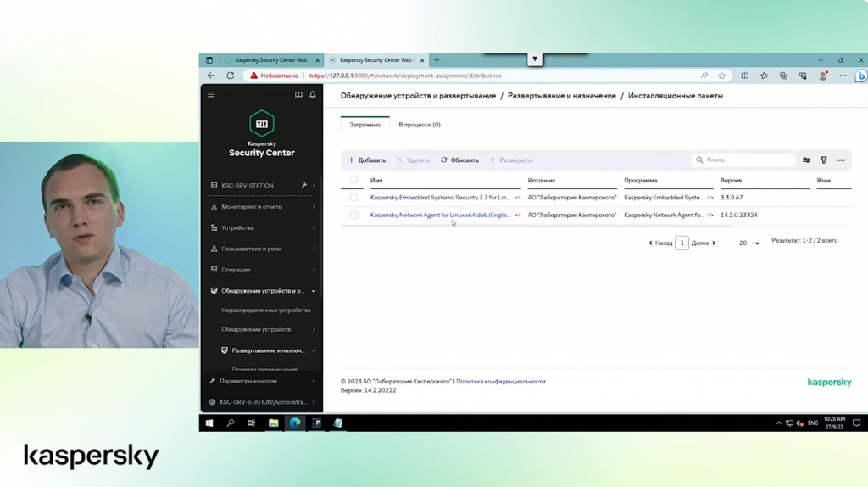Open rows-per-page dropdown showing 20
The width and height of the screenshot is (868, 487).
click(x=749, y=243)
